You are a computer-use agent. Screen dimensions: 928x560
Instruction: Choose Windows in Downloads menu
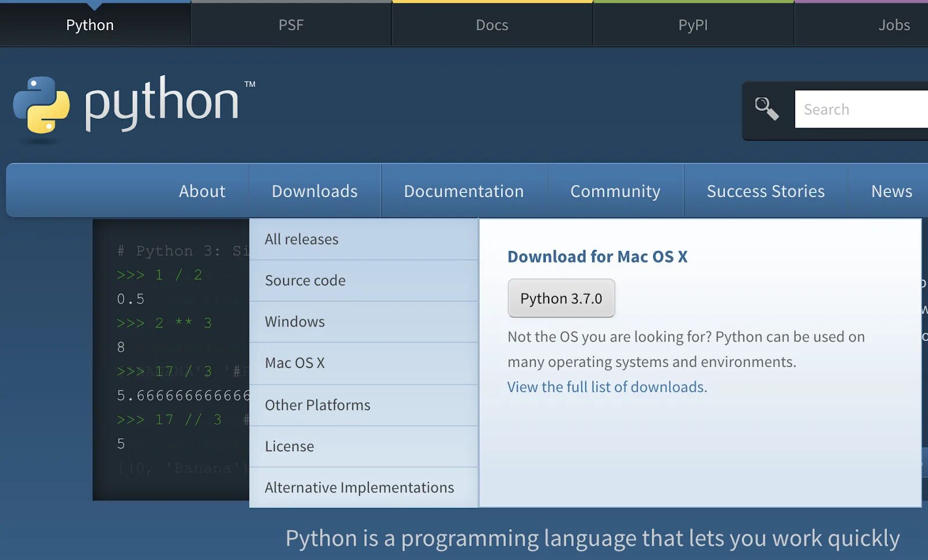click(364, 322)
